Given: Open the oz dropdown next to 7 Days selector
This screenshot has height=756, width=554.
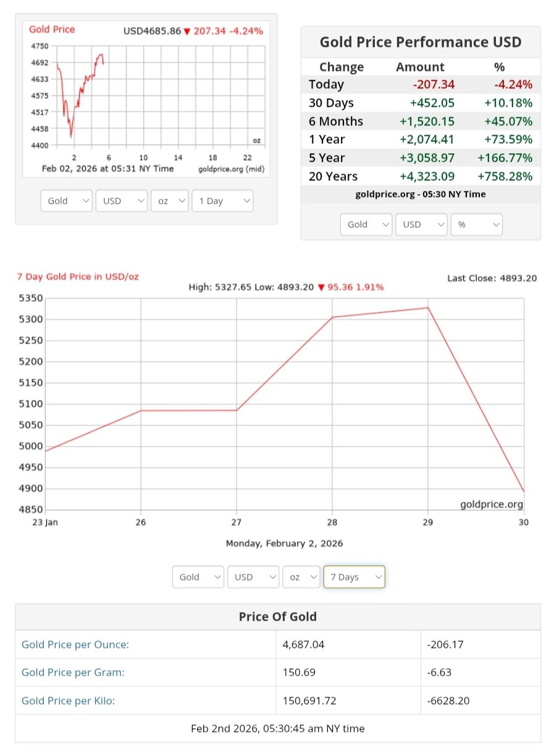Looking at the screenshot, I should click(301, 577).
